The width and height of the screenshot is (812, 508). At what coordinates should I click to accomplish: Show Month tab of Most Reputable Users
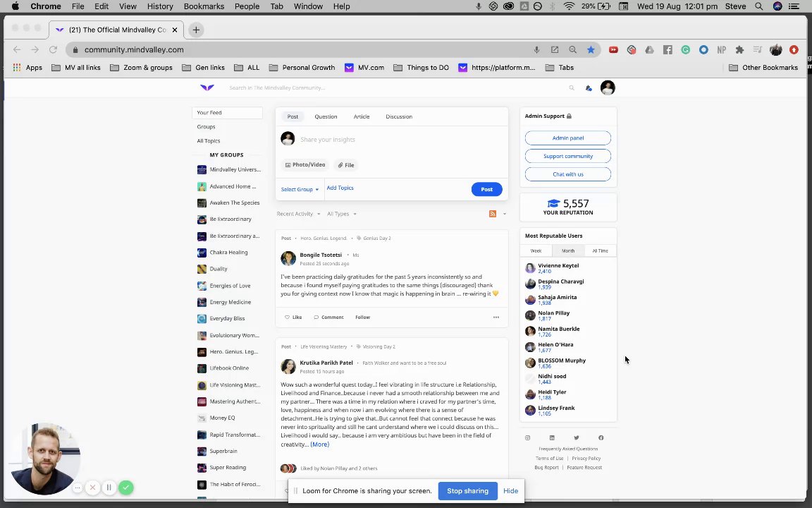pyautogui.click(x=568, y=251)
